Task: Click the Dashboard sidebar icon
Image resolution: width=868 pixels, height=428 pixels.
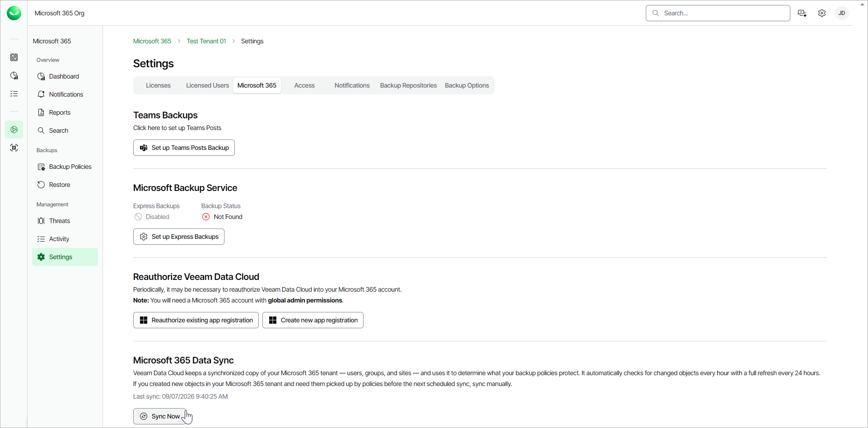Action: [41, 76]
